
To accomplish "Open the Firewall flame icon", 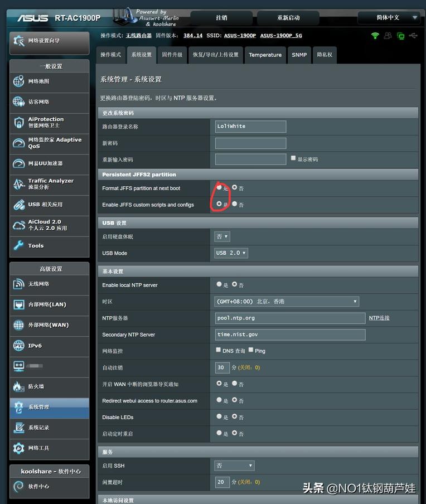I will click(18, 386).
